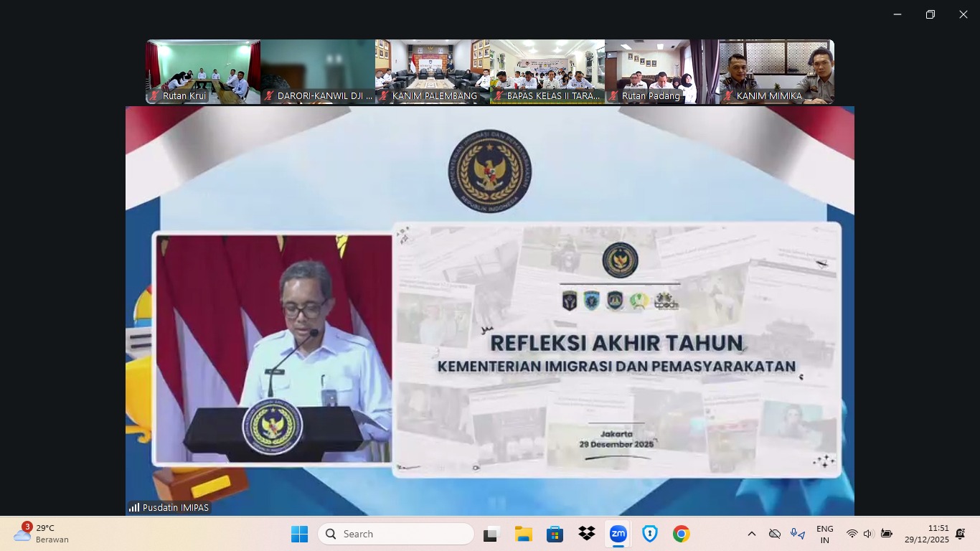This screenshot has height=551, width=980.
Task: Click the microphone location tray icon
Action: [797, 534]
